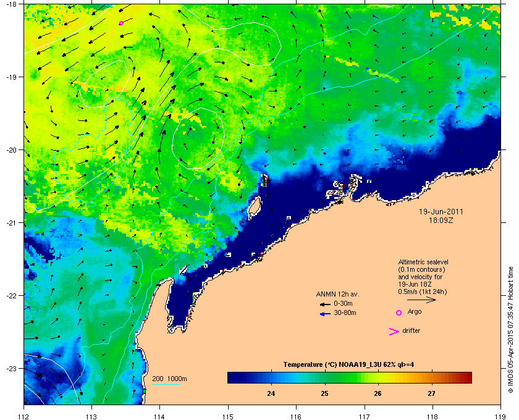Click the magenta Argo float marker on the map
This screenshot has width=519, height=420.
point(121,23)
